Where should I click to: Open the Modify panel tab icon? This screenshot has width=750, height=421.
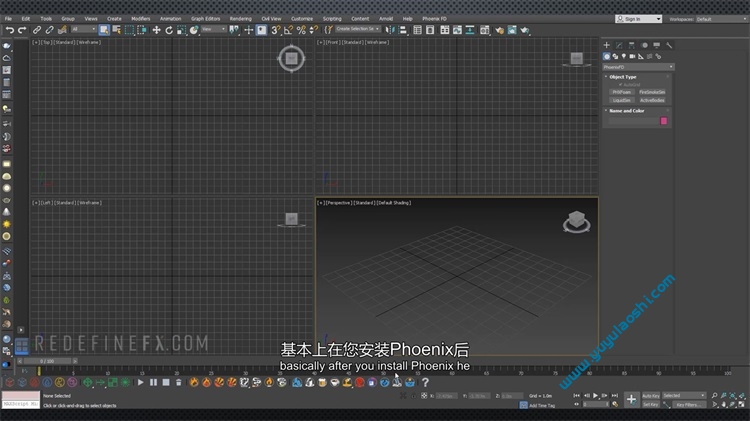(x=619, y=45)
